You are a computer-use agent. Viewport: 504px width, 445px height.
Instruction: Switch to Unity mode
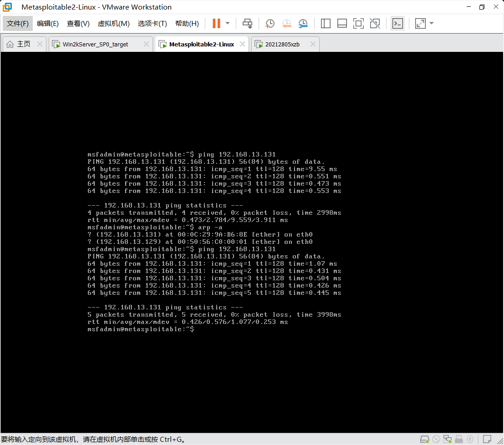(375, 24)
